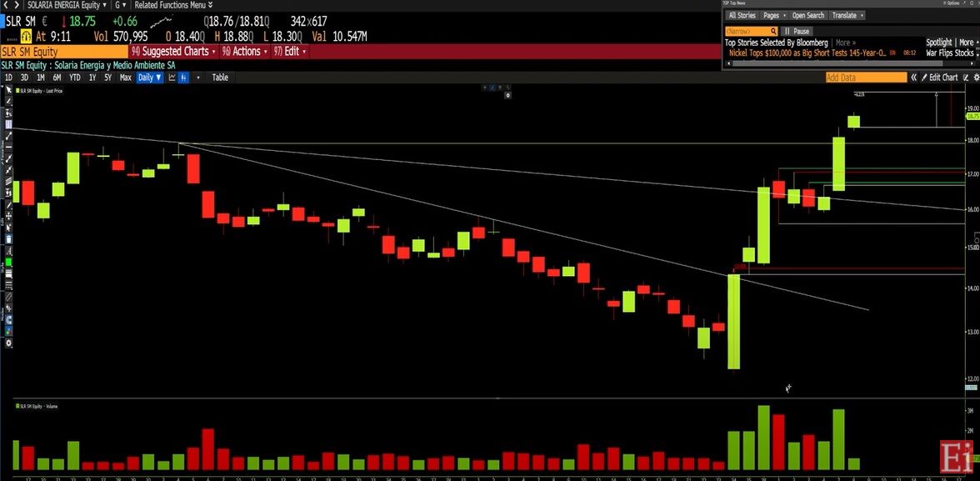980x481 pixels.
Task: Click the SLR SM Equity orange security field
Action: [x=64, y=52]
